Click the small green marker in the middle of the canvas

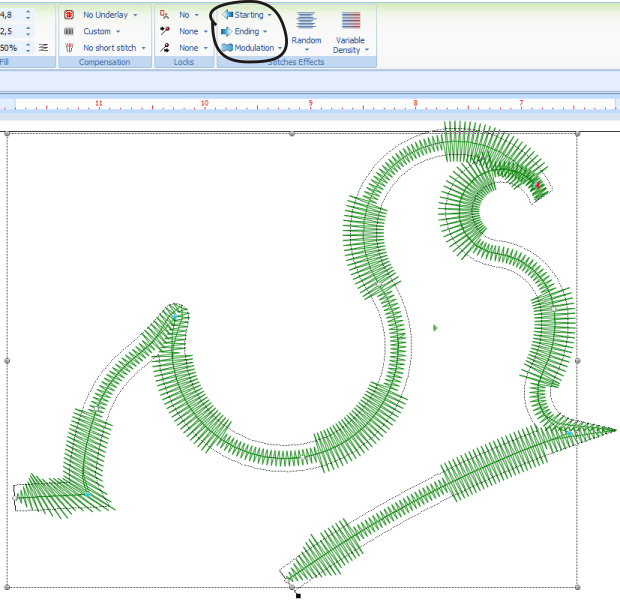(x=435, y=328)
